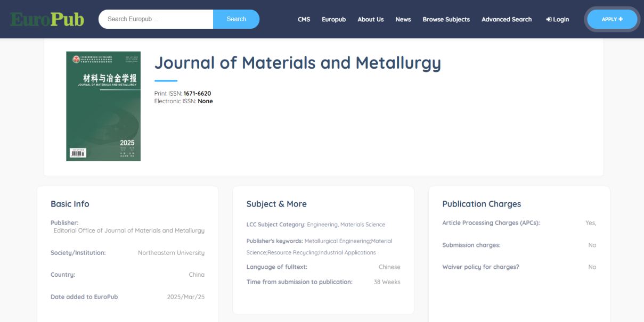The height and width of the screenshot is (322, 644).
Task: Open the Europub navigation link
Action: coord(333,19)
